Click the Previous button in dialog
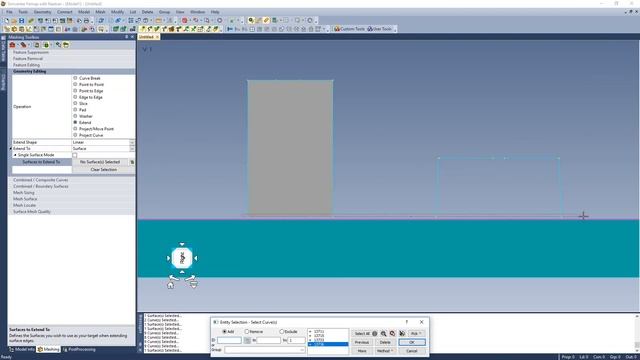 pyautogui.click(x=362, y=342)
